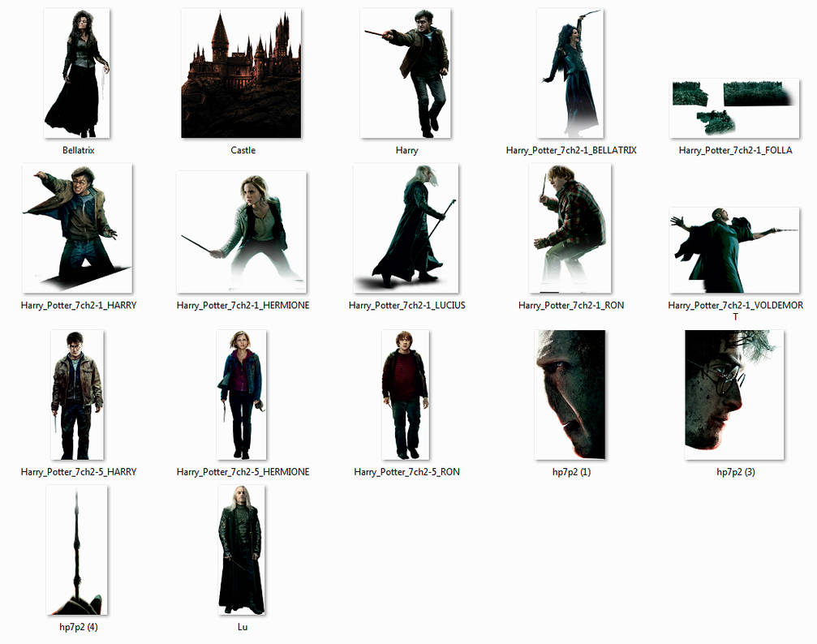Select the Harry_Potter_7ch2-1_VOLDEMORT thumbnail image

(735, 251)
